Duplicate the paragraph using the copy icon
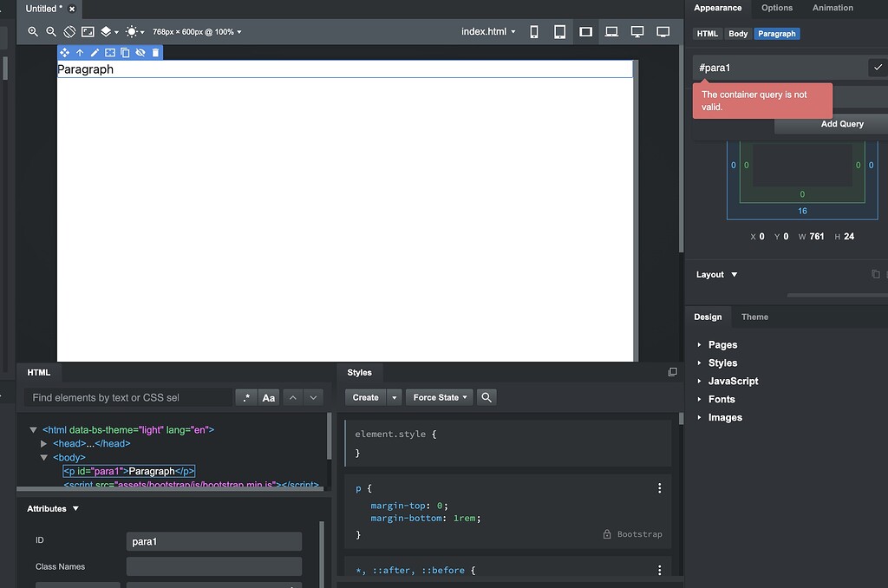 tap(125, 52)
